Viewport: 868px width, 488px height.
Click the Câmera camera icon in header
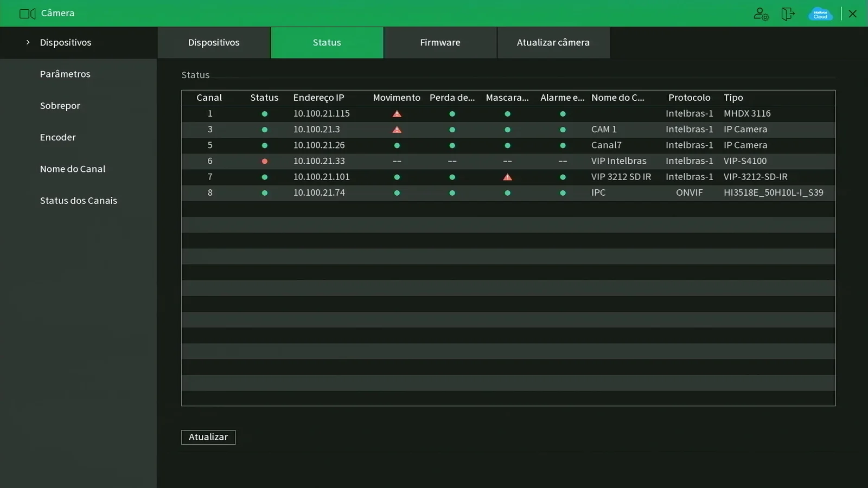pyautogui.click(x=27, y=14)
